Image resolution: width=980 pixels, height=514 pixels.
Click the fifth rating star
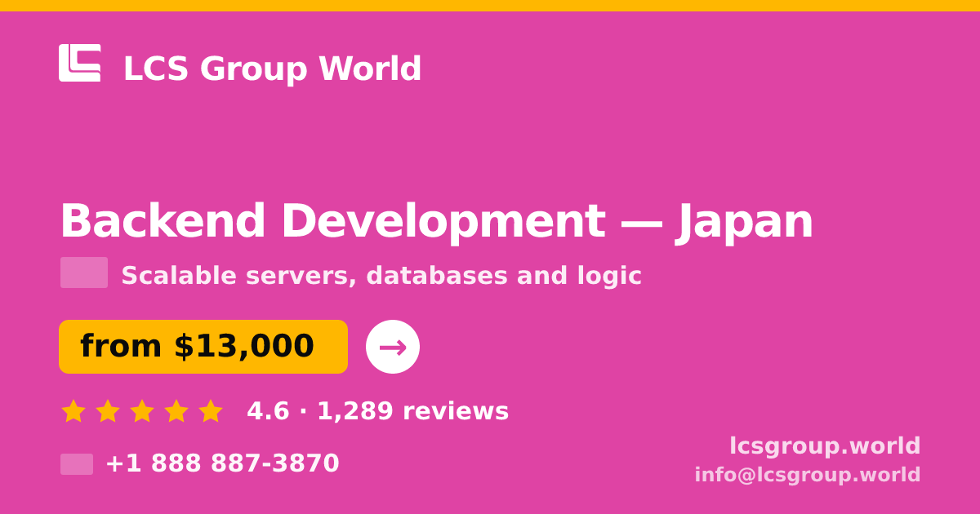click(211, 411)
